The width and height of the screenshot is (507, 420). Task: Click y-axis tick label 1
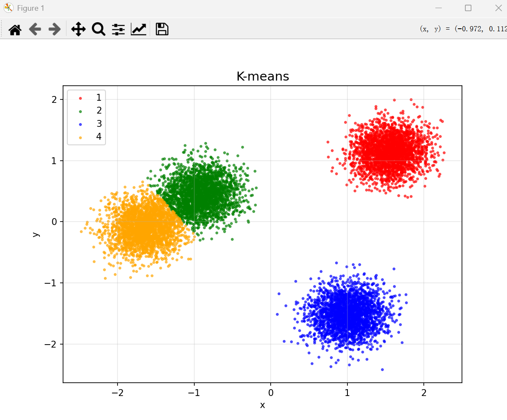click(54, 161)
